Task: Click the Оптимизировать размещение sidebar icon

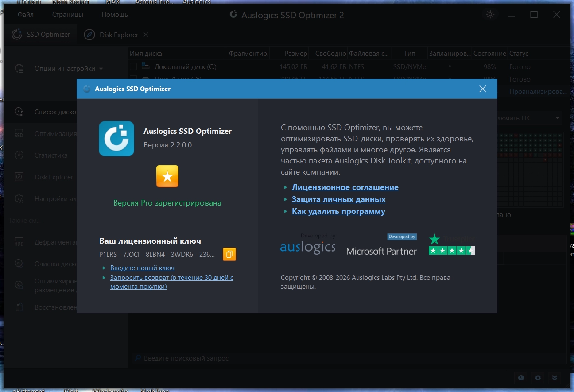Action: pyautogui.click(x=19, y=285)
